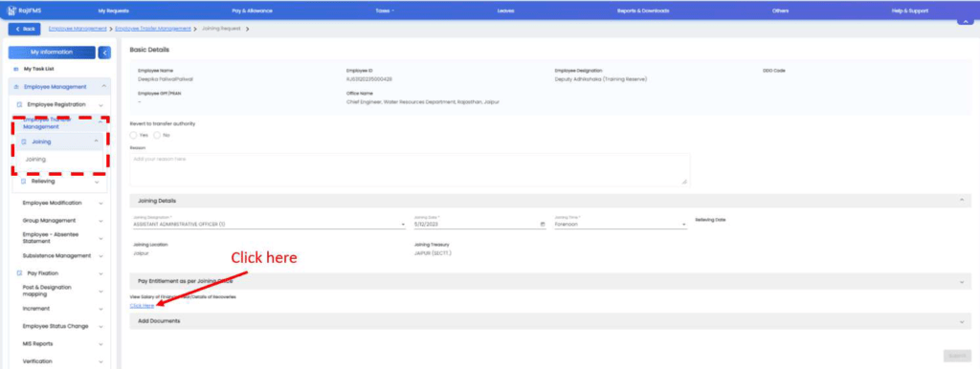Expand the Subsistence Management chevron
980x369 pixels.
click(x=100, y=256)
